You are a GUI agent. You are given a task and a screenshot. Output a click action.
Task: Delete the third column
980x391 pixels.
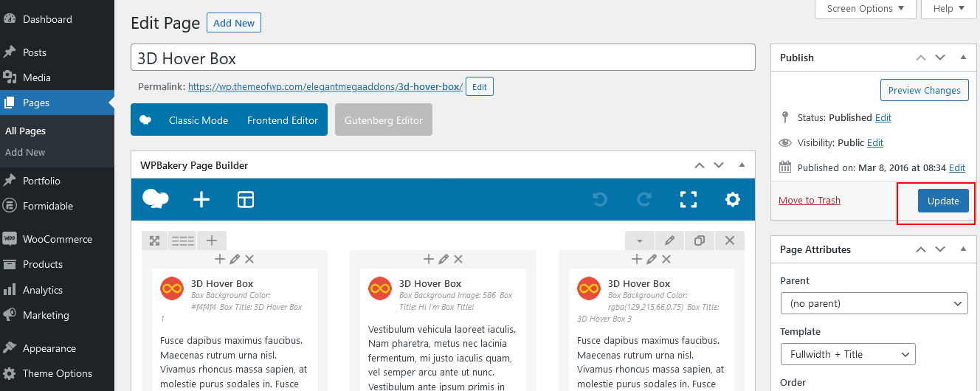(x=666, y=259)
